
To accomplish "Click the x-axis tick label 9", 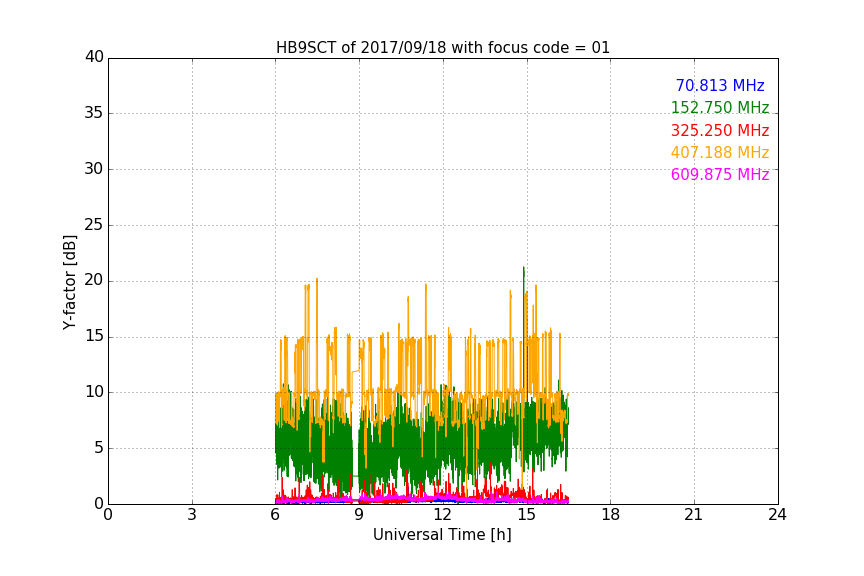I will [359, 515].
